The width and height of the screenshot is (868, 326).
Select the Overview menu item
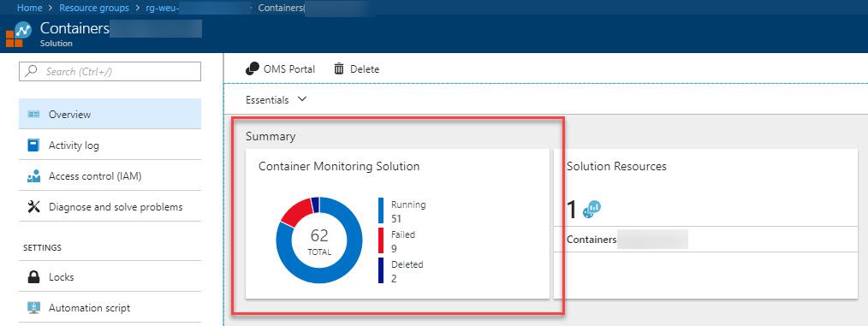(110, 114)
